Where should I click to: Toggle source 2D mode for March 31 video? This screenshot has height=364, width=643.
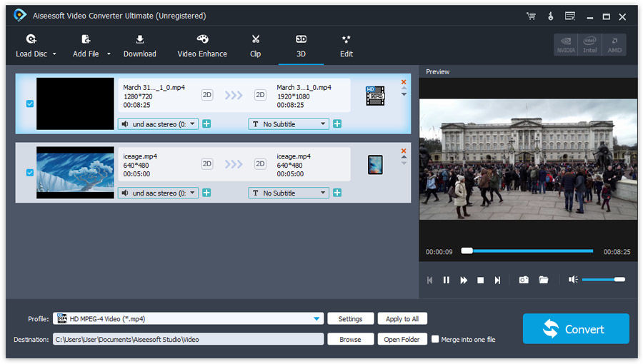[207, 95]
